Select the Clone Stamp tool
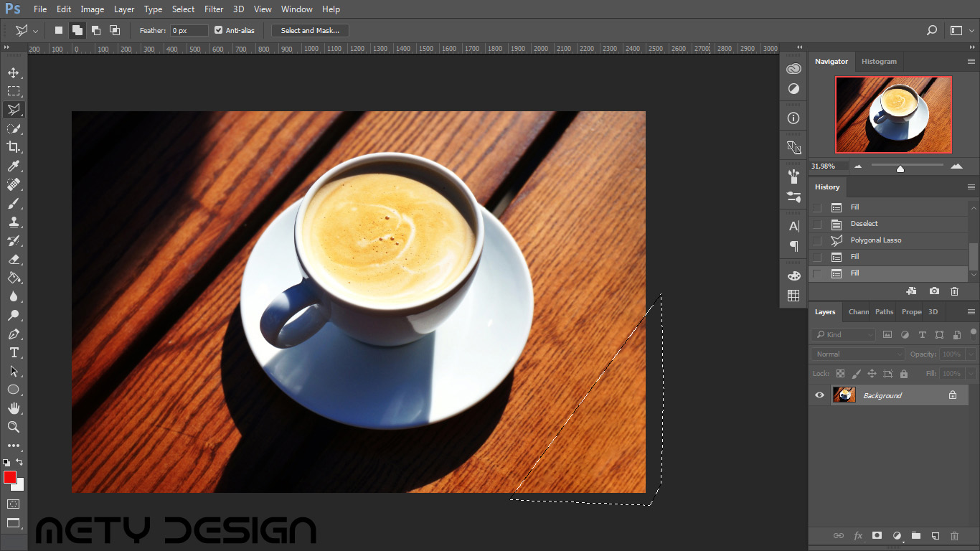Screen dimensions: 980x551 coord(13,222)
